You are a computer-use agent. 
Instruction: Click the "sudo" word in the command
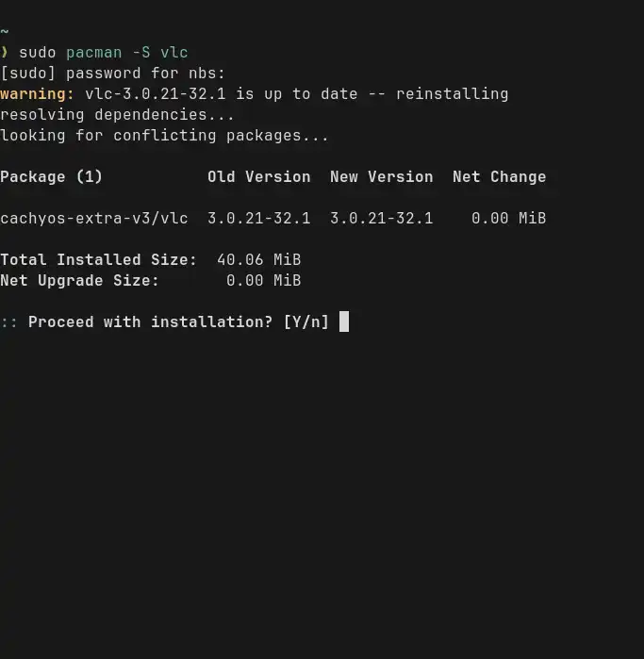tap(37, 53)
